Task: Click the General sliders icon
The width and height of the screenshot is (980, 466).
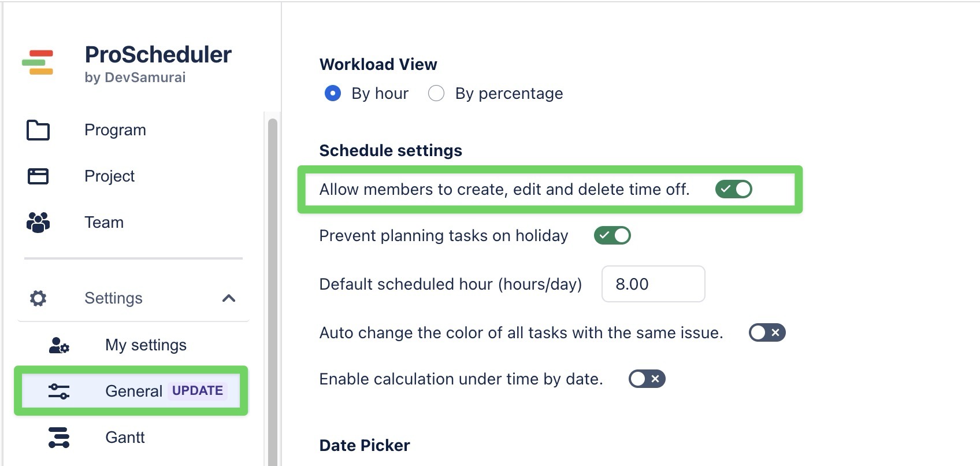Action: [x=58, y=391]
